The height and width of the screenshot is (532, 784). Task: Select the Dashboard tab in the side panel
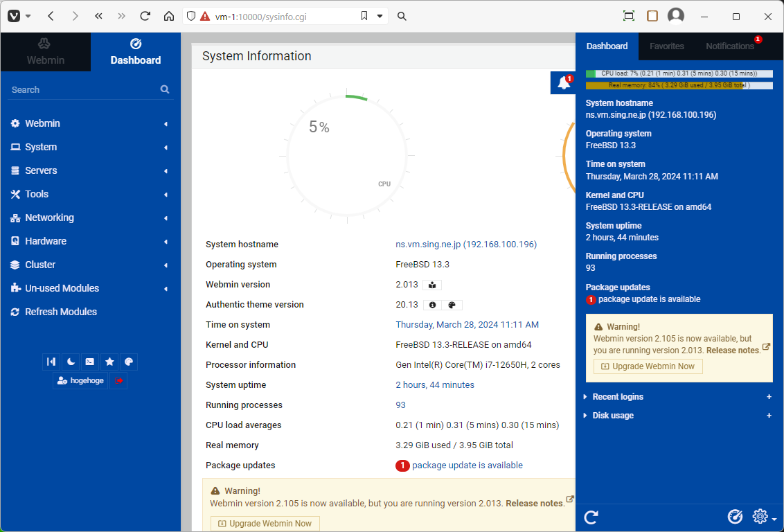pos(607,46)
